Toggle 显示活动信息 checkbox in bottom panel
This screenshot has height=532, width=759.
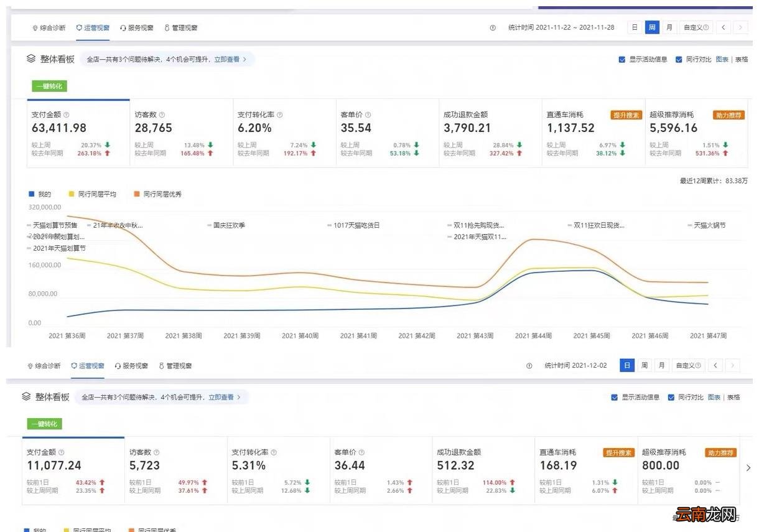click(x=615, y=398)
